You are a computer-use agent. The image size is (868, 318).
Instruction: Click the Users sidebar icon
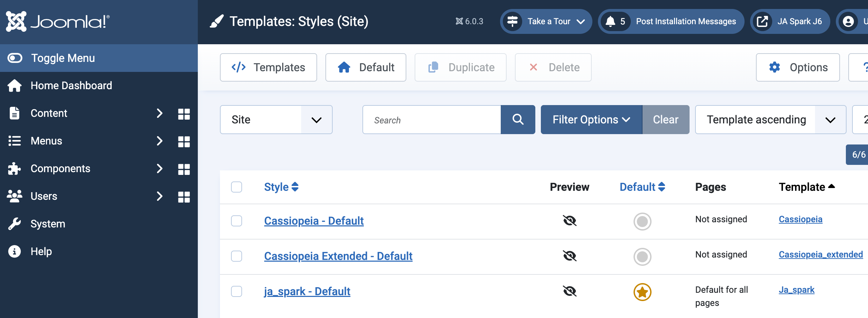click(x=14, y=196)
